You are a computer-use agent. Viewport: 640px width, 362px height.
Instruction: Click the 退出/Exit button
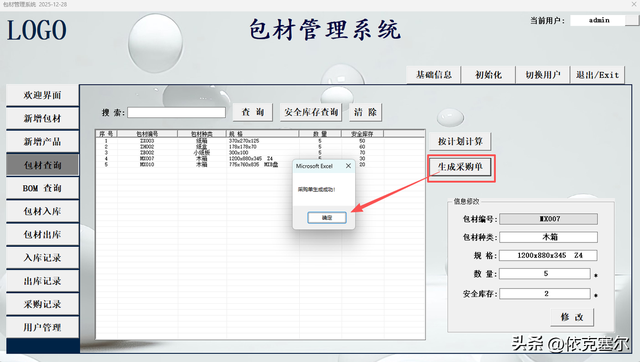tap(598, 75)
